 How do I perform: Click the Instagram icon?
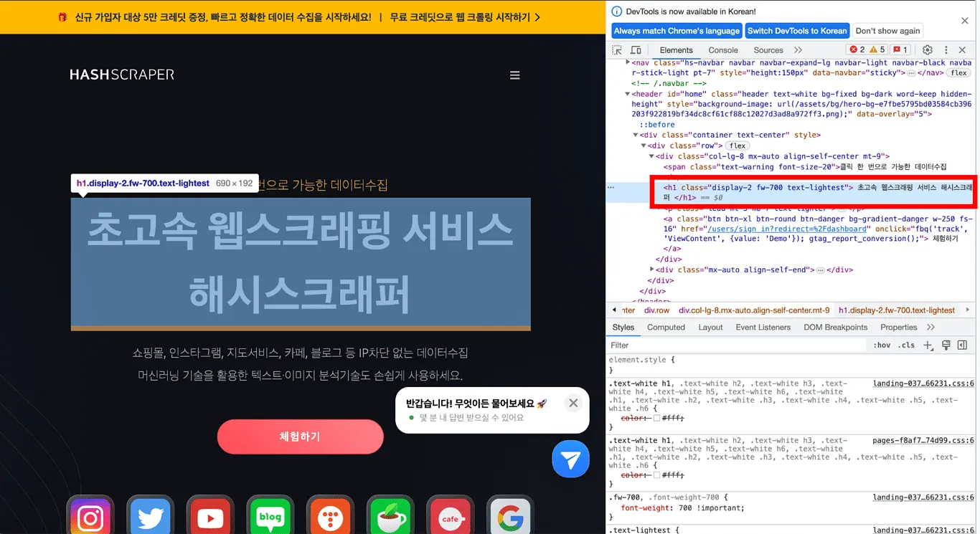point(90,517)
